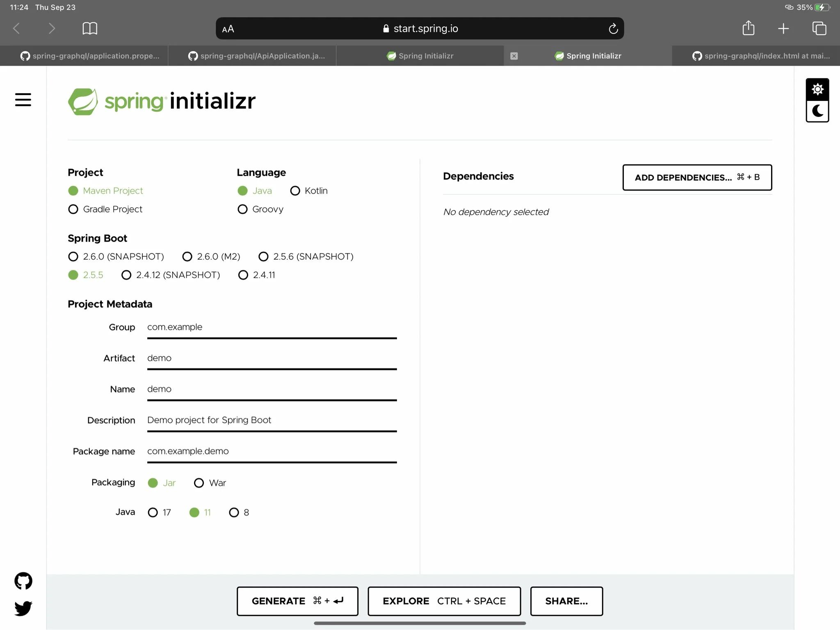Edit the Artifact field

pos(272,358)
